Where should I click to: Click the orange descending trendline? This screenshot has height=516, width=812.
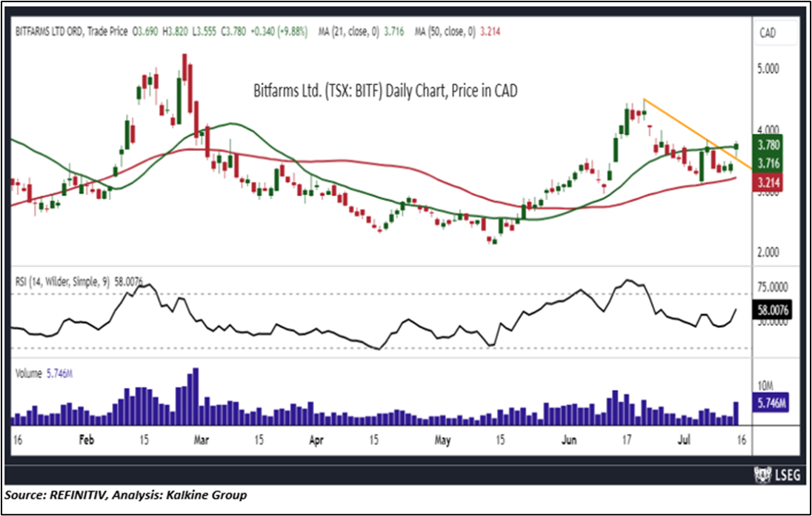click(697, 134)
